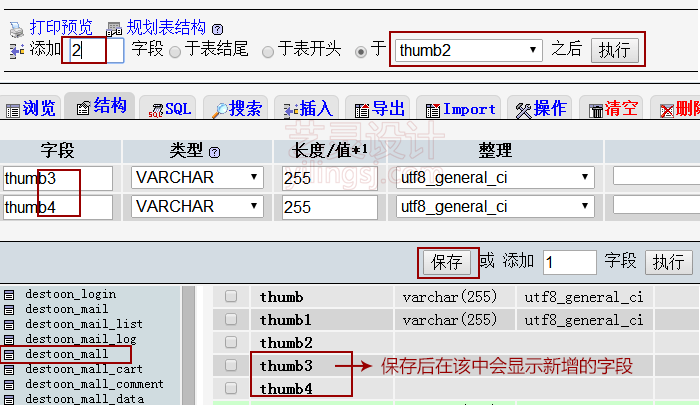The width and height of the screenshot is (700, 406).
Task: Open the 导出 tab
Action: (379, 109)
